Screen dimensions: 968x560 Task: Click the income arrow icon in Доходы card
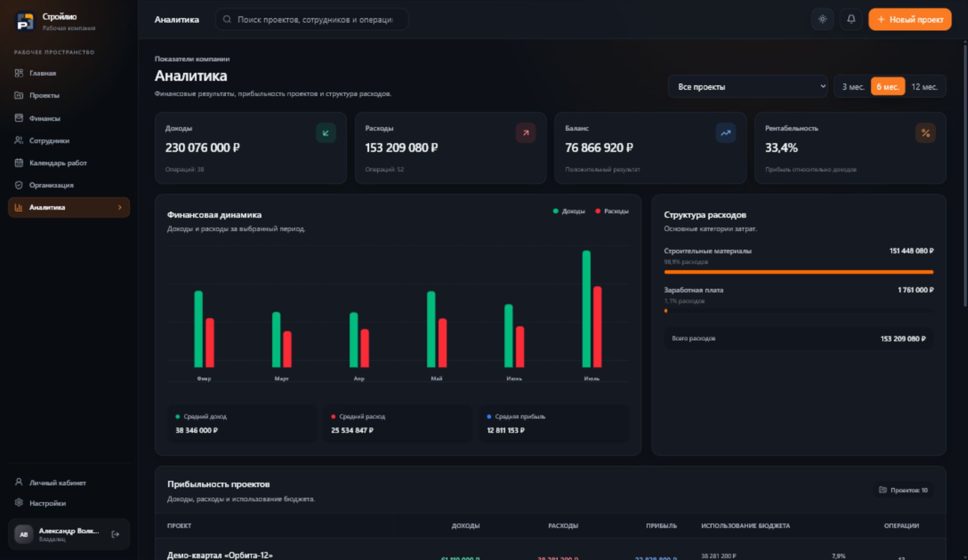point(326,133)
